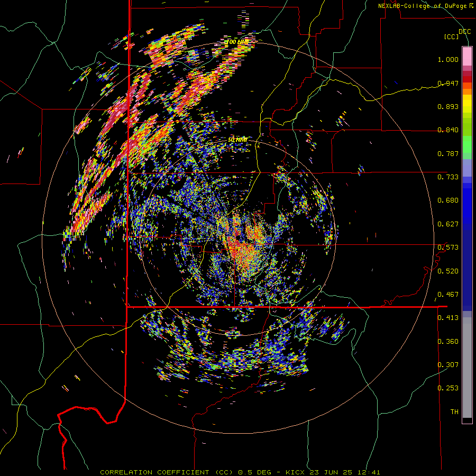Click the 50 NM range ring label
Screen dimensions: 476x476
237,140
